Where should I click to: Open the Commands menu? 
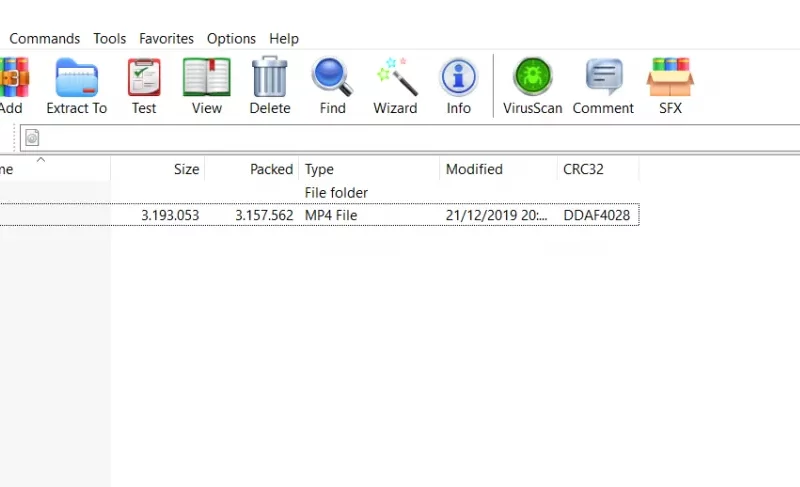44,39
